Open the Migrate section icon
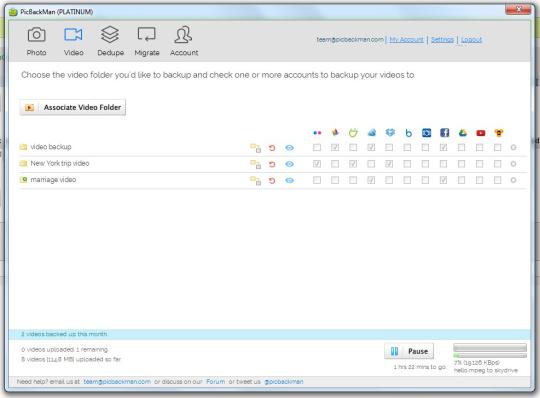Screen dimensions: 540x398 pyautogui.click(x=147, y=34)
